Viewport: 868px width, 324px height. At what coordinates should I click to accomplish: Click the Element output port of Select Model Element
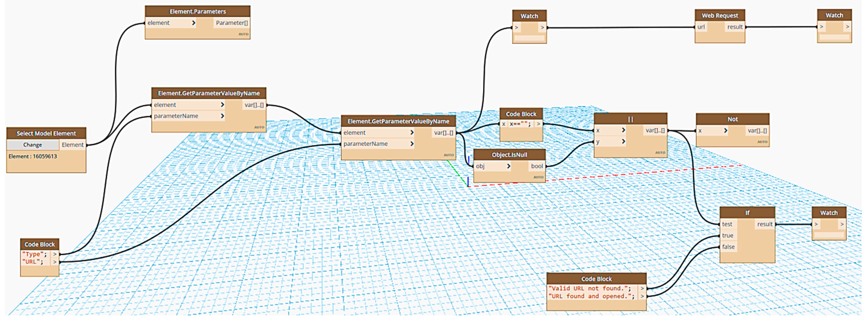point(72,145)
